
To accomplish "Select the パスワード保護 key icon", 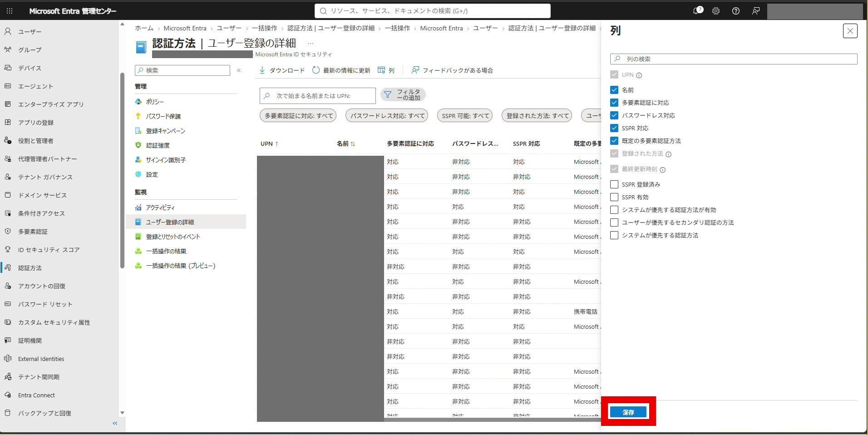I will click(x=138, y=116).
